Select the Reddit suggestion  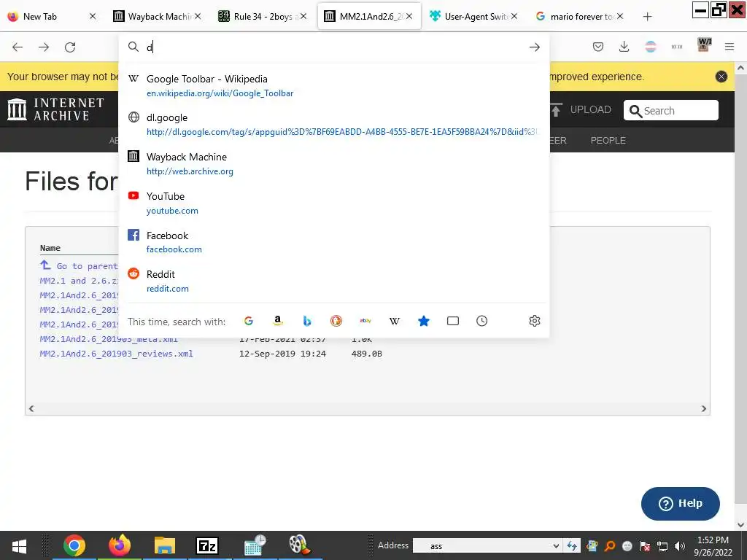point(333,281)
